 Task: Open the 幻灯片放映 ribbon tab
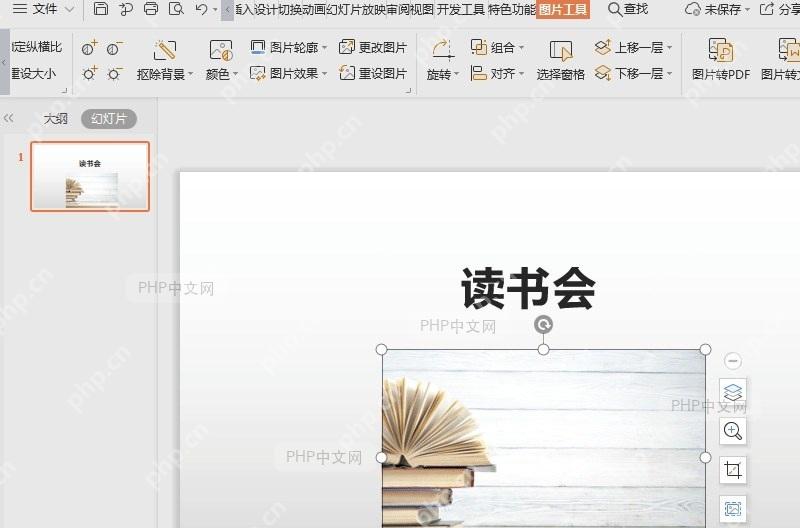click(356, 9)
